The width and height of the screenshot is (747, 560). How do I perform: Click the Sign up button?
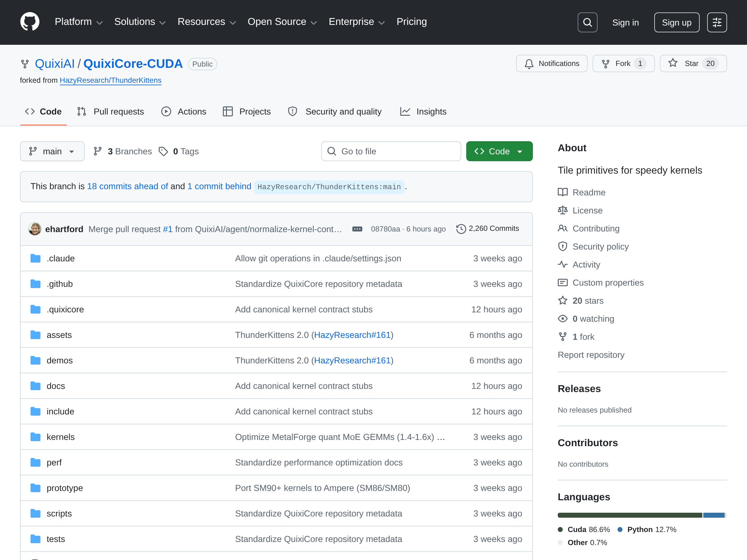[676, 22]
